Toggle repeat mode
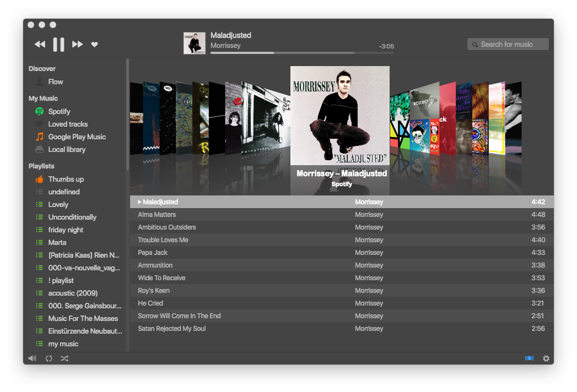Viewport: 577px width, 392px height. [49, 358]
